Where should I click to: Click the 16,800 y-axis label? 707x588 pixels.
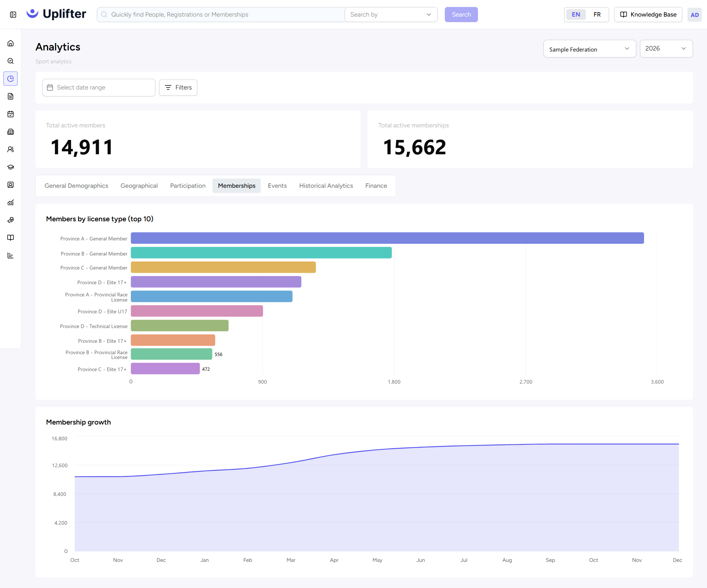(x=60, y=439)
